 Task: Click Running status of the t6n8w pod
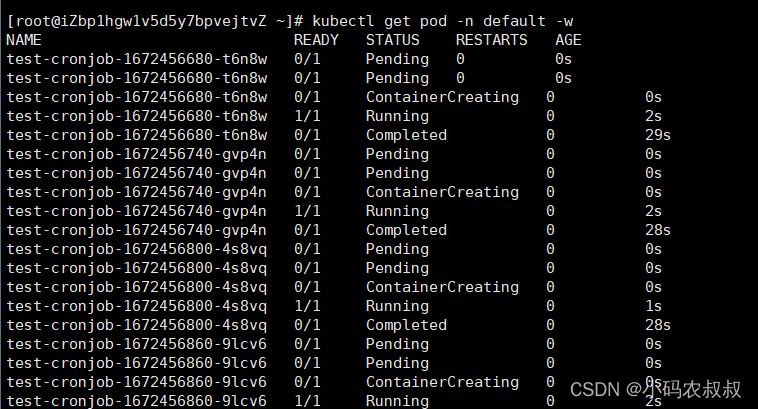[397, 116]
